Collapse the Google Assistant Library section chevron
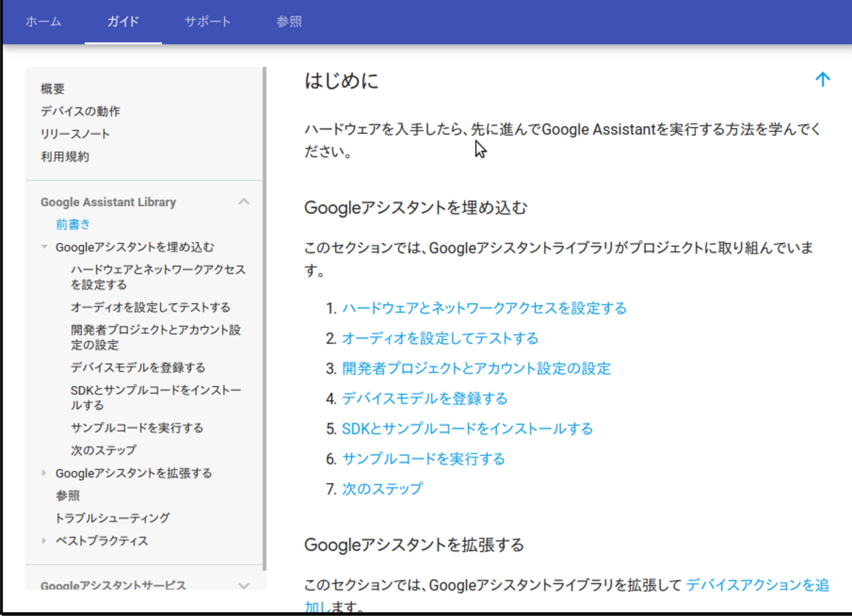The height and width of the screenshot is (616, 852). 244,201
